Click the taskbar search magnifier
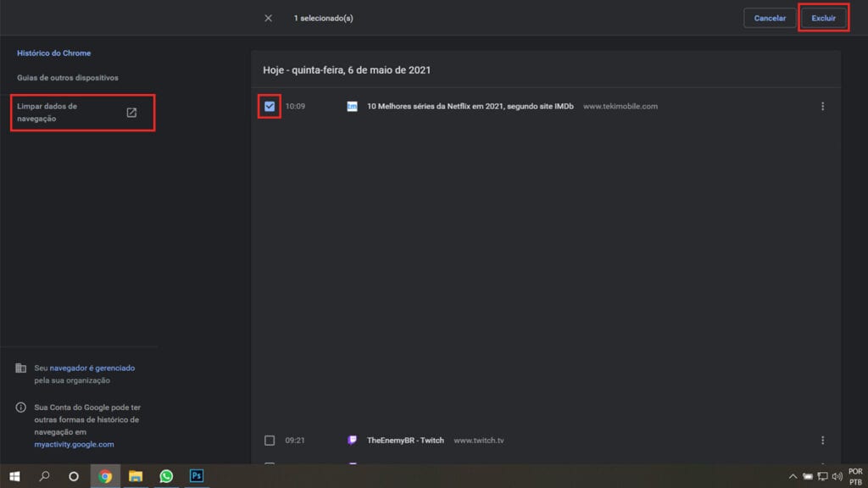The image size is (868, 488). 44,476
